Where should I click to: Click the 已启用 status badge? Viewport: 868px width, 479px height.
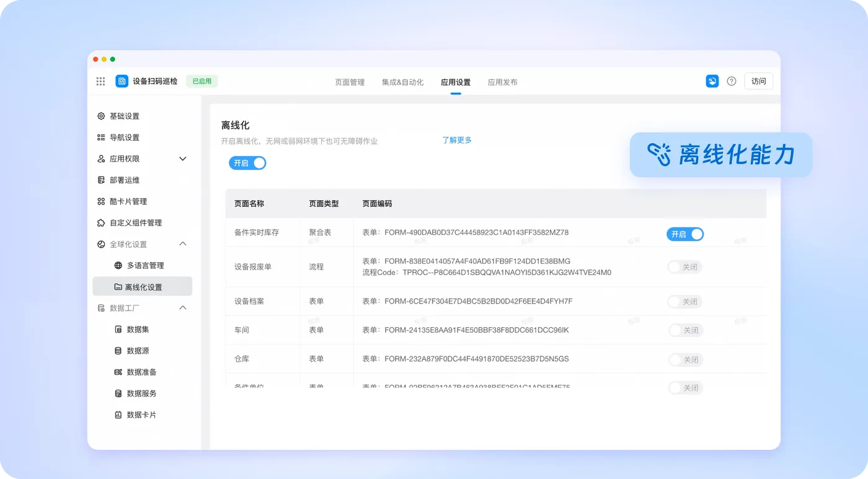pyautogui.click(x=202, y=81)
